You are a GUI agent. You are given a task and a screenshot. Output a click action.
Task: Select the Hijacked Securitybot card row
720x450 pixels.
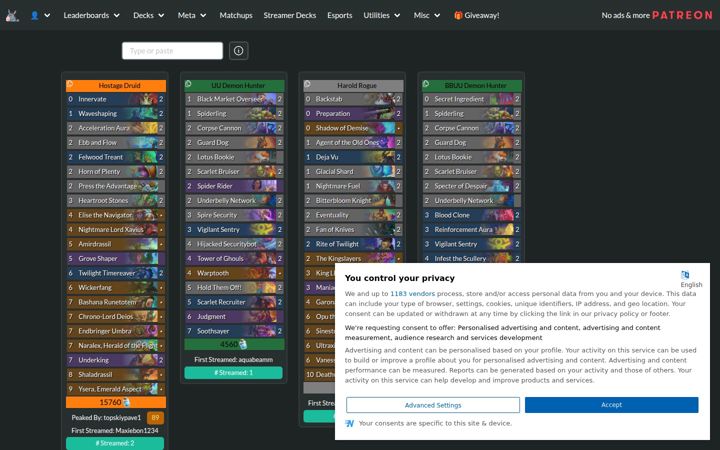tap(234, 244)
